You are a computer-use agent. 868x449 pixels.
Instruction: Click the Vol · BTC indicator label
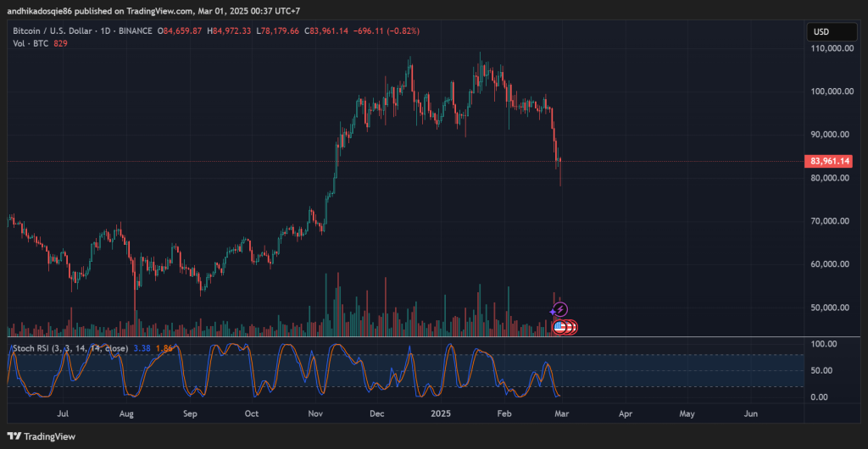click(x=31, y=43)
